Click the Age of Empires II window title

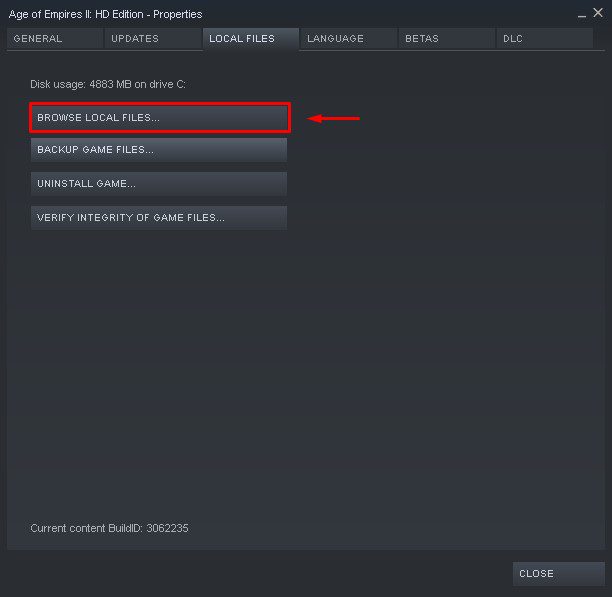click(105, 14)
